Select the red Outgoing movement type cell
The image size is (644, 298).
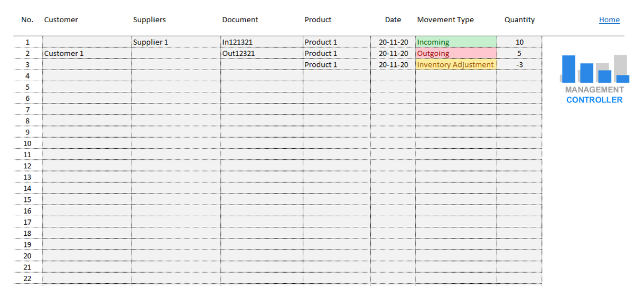456,53
